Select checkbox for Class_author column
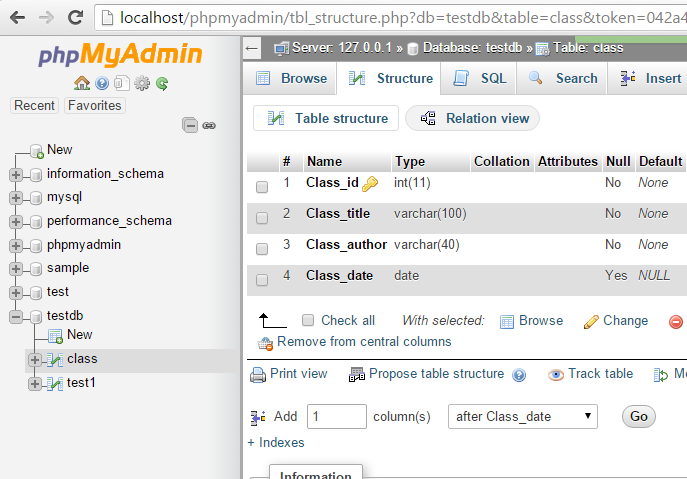The width and height of the screenshot is (687, 479). pyautogui.click(x=262, y=249)
